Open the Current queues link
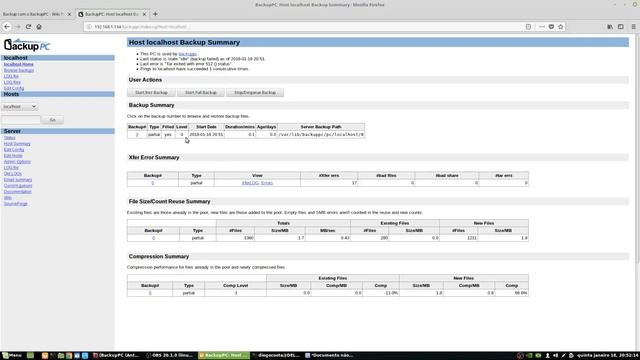 click(x=18, y=186)
